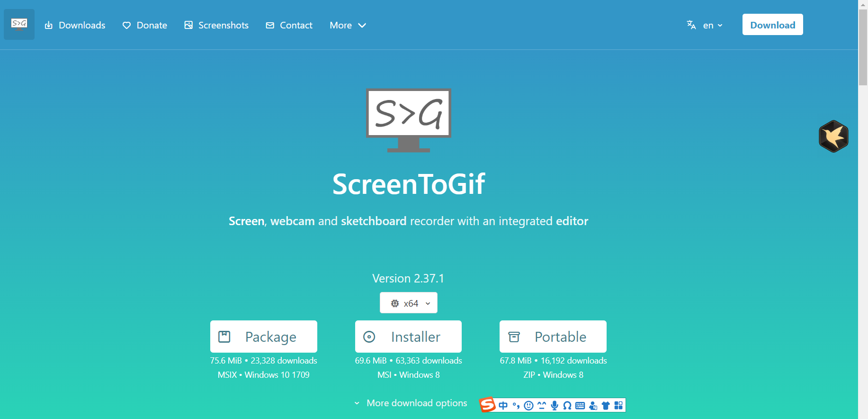Screen dimensions: 868x419
Task: Open the Downloads page from navbar
Action: [x=75, y=25]
